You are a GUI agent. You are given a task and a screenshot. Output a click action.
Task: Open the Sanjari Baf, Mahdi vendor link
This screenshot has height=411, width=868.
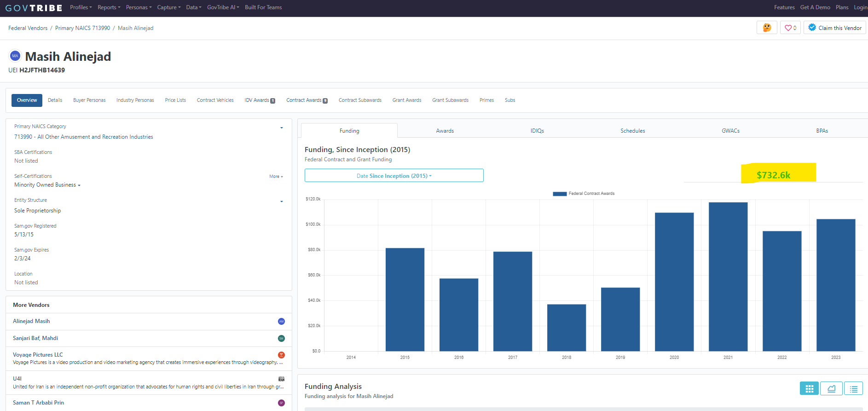click(x=35, y=338)
